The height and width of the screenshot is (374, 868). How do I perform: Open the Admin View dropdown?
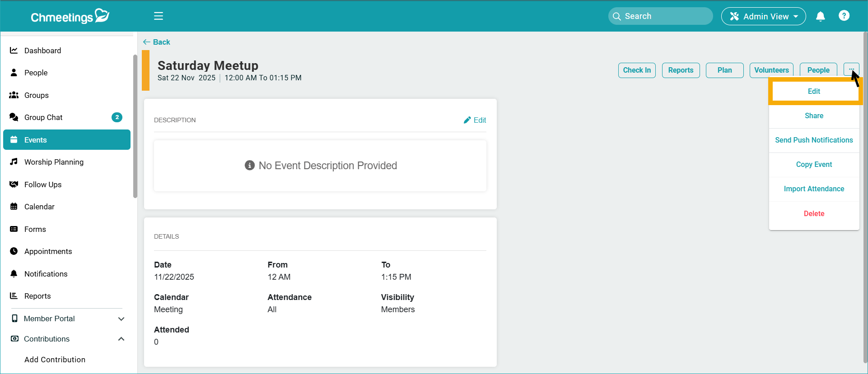(x=763, y=16)
